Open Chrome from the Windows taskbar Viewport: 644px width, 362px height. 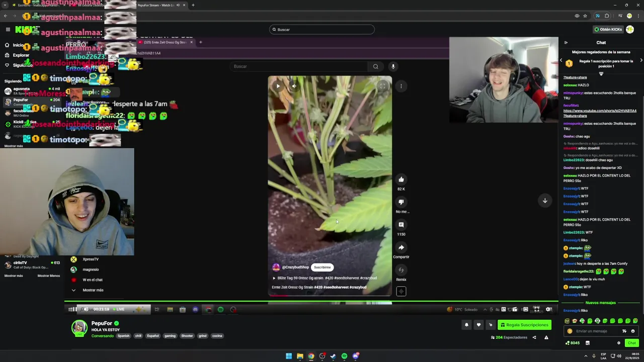[x=311, y=356]
